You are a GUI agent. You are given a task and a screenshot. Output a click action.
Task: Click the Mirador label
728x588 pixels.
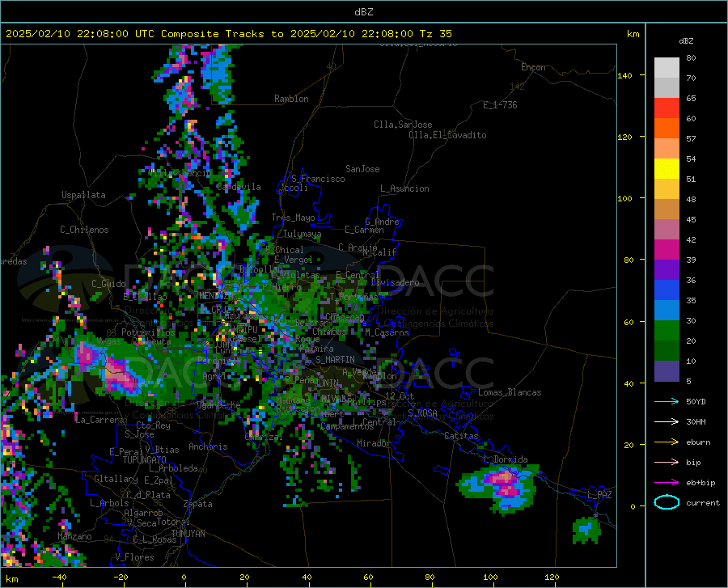coord(373,443)
